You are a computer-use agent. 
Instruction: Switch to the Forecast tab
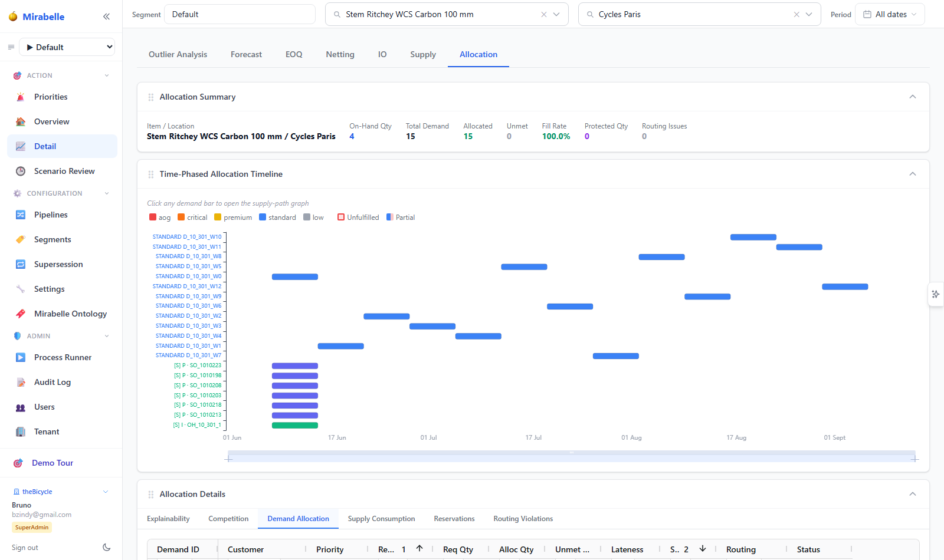pos(246,54)
